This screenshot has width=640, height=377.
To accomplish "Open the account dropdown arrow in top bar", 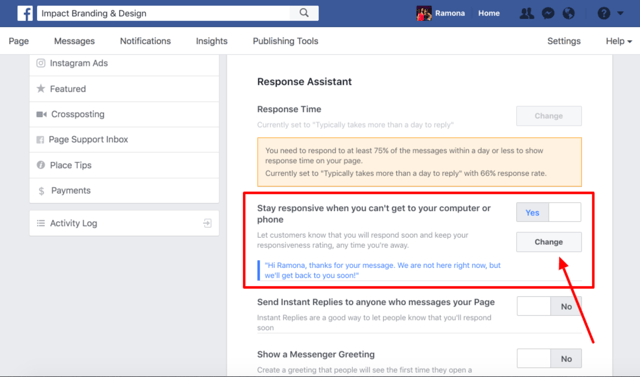I will 620,13.
